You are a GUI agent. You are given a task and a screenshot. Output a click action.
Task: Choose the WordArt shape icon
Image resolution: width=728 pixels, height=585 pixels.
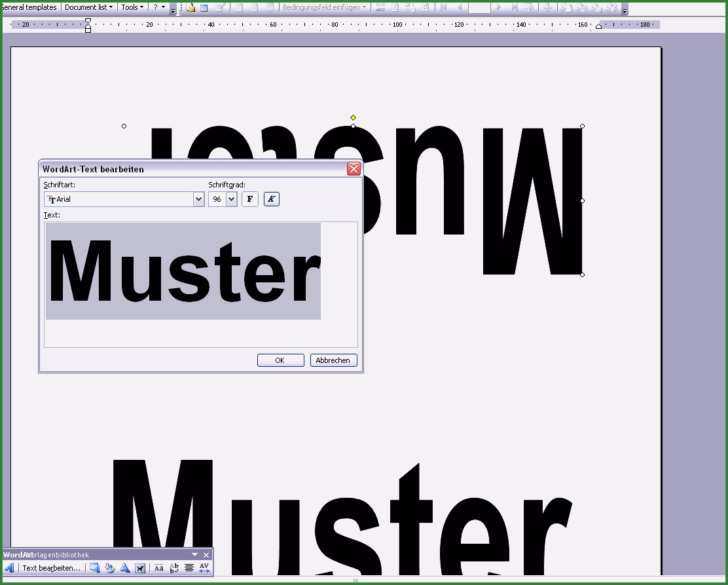pyautogui.click(x=124, y=568)
